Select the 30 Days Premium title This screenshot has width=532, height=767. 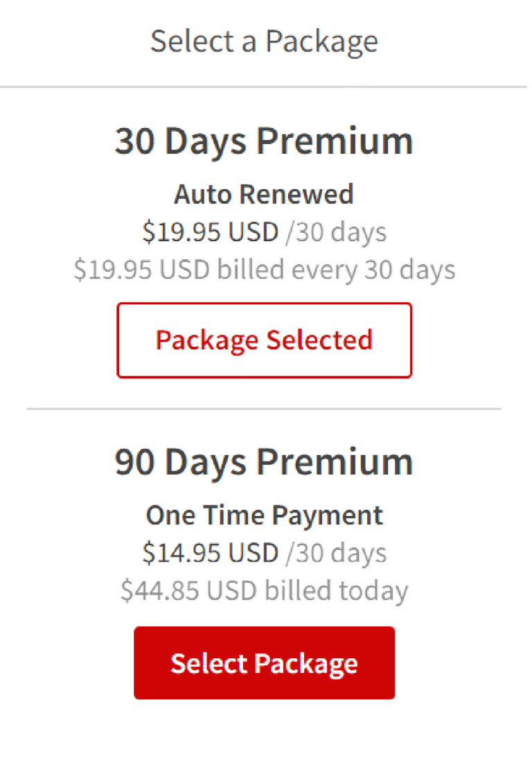pyautogui.click(x=264, y=141)
